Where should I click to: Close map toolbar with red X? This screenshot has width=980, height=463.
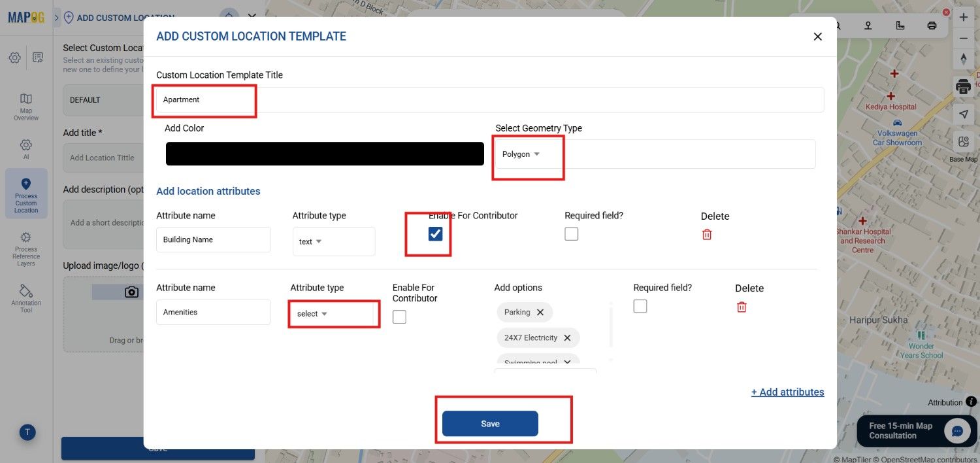click(x=946, y=12)
